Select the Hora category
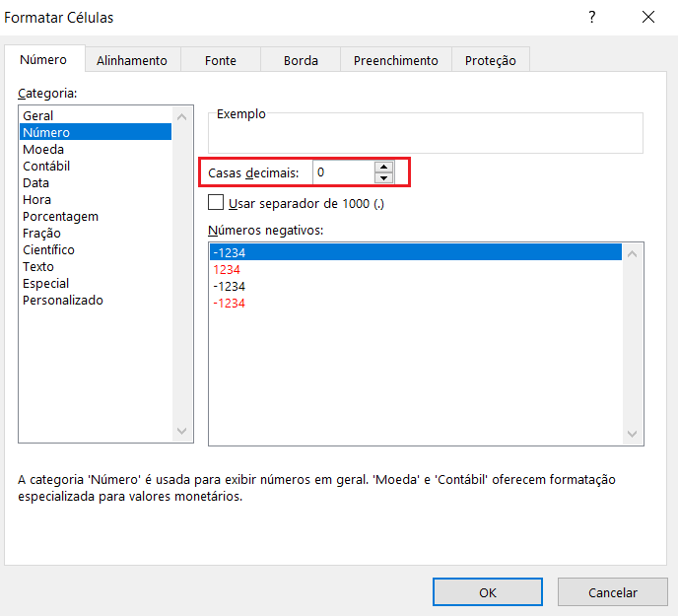Screen dimensions: 678x616 coord(96,199)
